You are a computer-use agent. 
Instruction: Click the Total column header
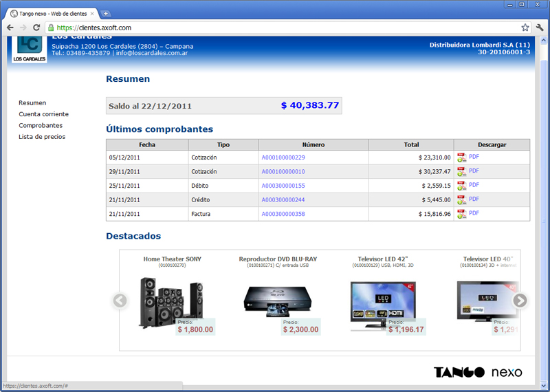[x=411, y=144]
